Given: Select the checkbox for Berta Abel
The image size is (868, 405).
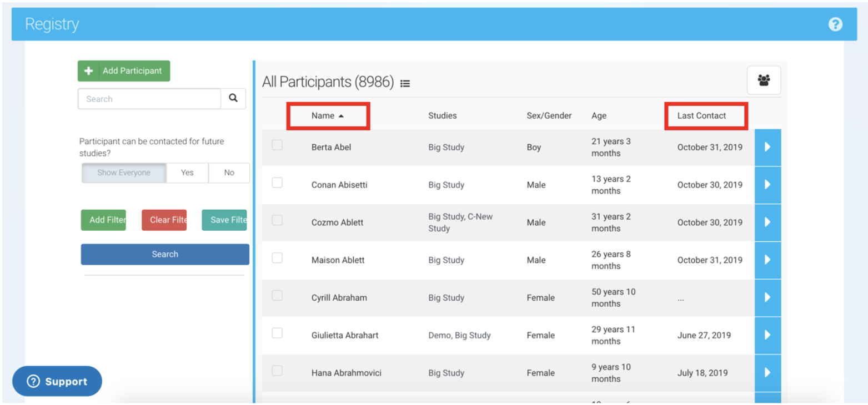Looking at the screenshot, I should 277,145.
